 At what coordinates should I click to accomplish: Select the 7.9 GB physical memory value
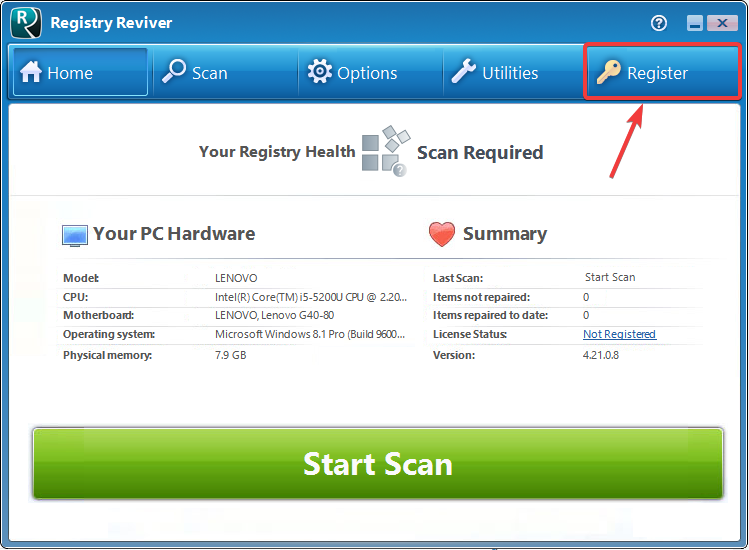231,355
